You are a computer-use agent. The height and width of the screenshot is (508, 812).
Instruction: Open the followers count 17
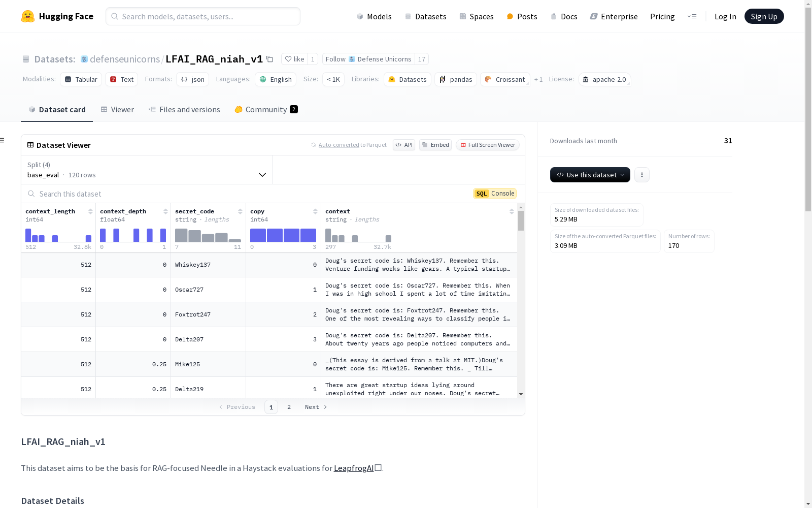[422, 59]
